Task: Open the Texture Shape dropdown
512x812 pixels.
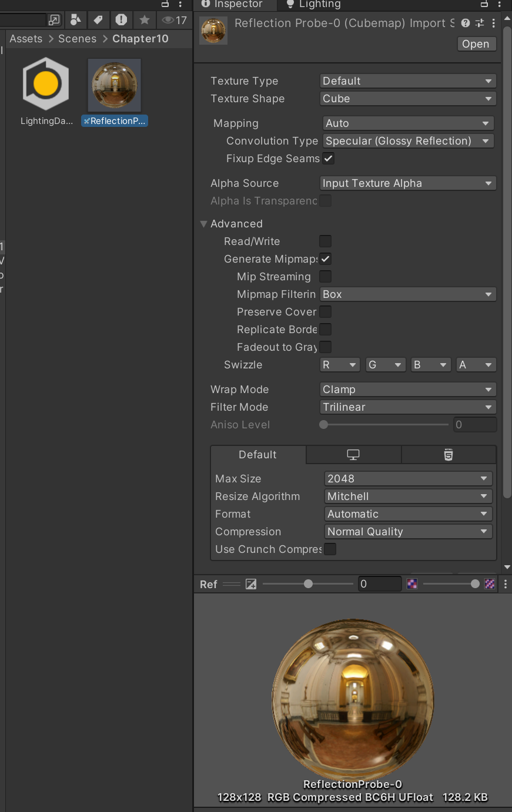Action: pyautogui.click(x=408, y=99)
